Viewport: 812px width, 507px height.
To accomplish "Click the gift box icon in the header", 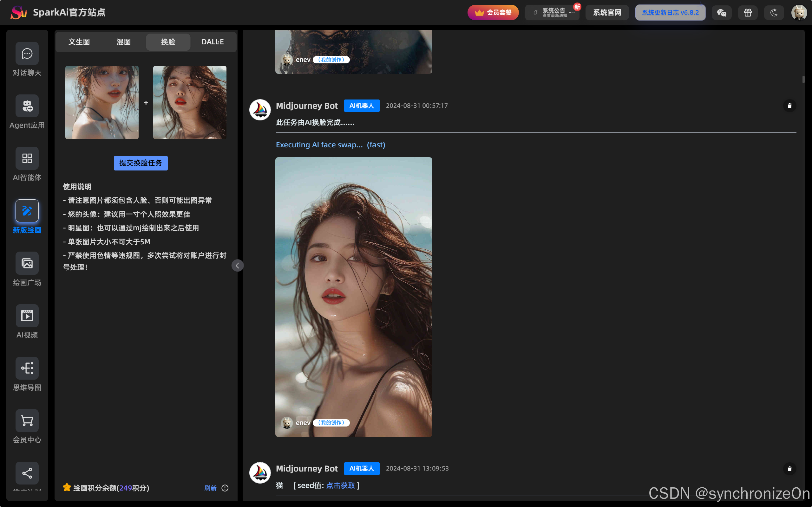I will [x=748, y=13].
